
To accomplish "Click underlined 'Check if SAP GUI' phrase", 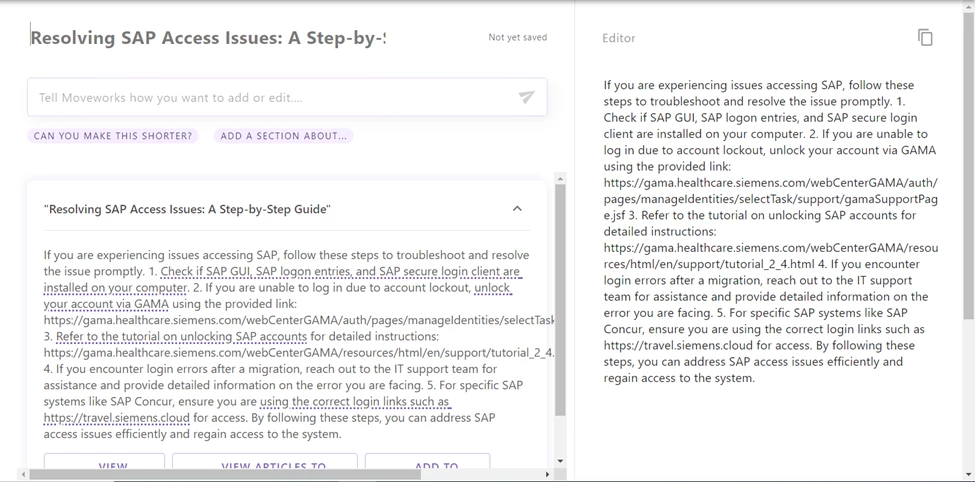I will click(206, 272).
